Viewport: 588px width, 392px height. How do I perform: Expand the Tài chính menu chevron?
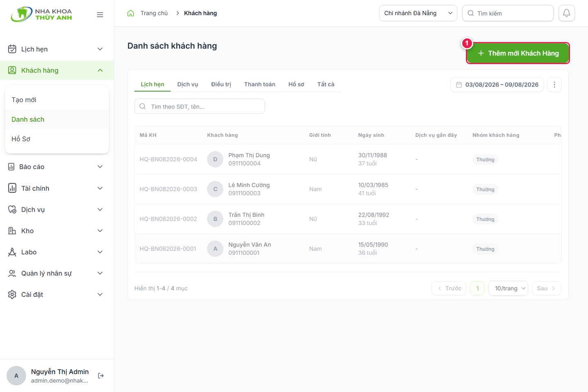(x=100, y=188)
